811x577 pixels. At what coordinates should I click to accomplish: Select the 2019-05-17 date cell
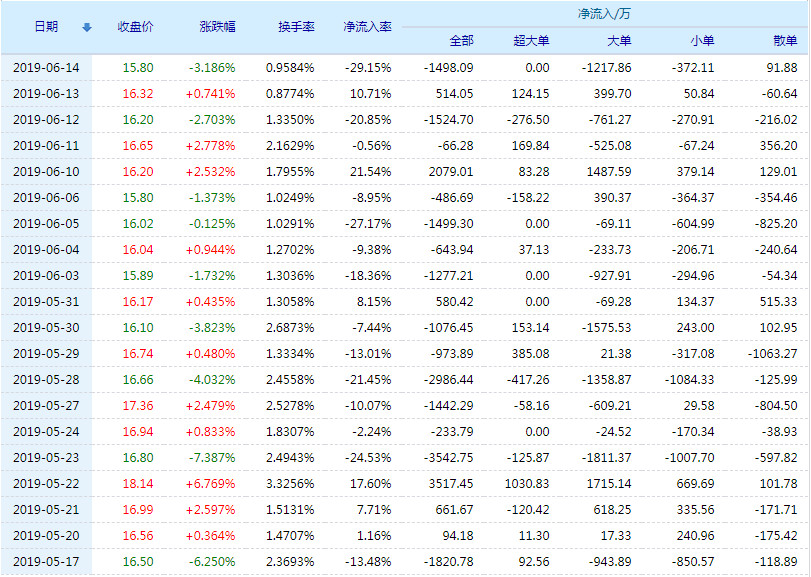point(46,562)
